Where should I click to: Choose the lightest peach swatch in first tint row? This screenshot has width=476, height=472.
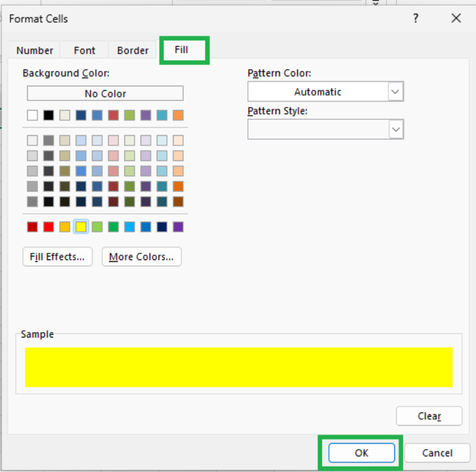178,141
